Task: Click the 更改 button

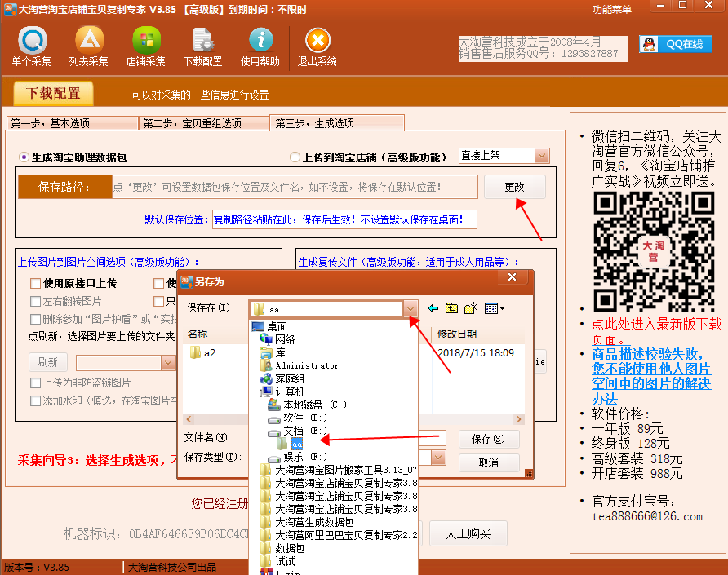Action: click(x=514, y=187)
